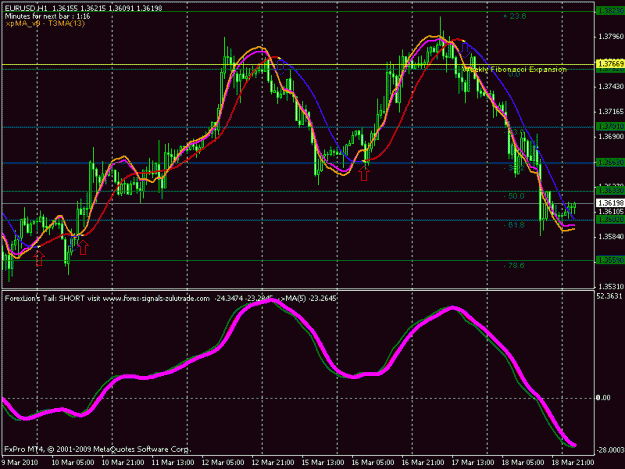625x469 pixels.
Task: Click the -28.0003 indicator scale value
Action: 610,450
